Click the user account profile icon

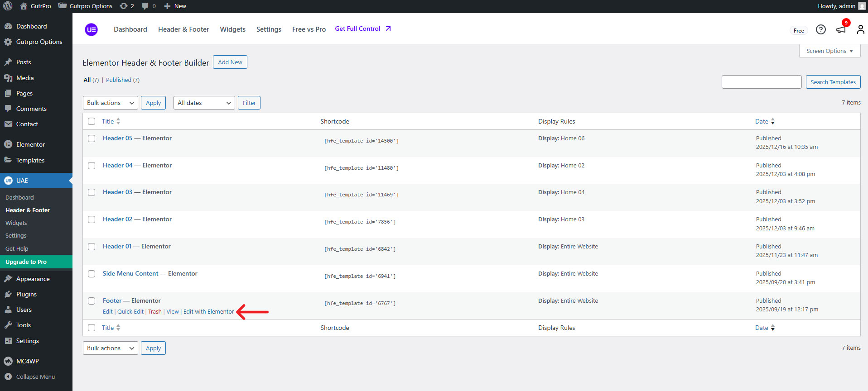[860, 29]
